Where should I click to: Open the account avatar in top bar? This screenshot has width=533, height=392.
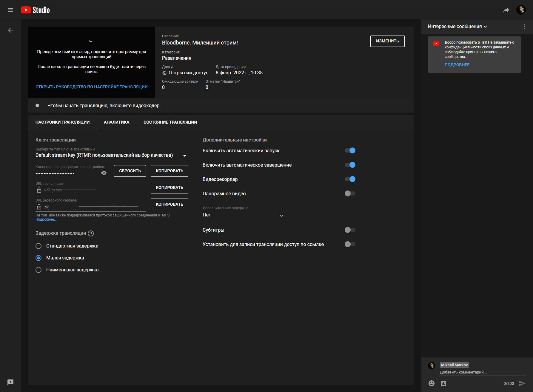[x=521, y=10]
